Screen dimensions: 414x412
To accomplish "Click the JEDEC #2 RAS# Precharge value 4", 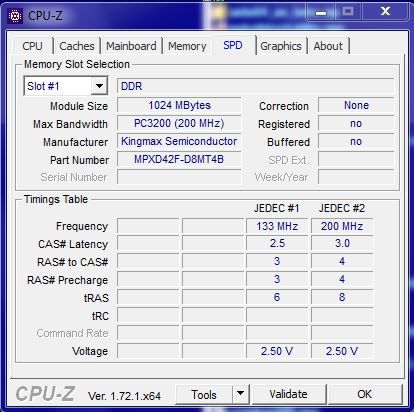I will (x=342, y=279).
